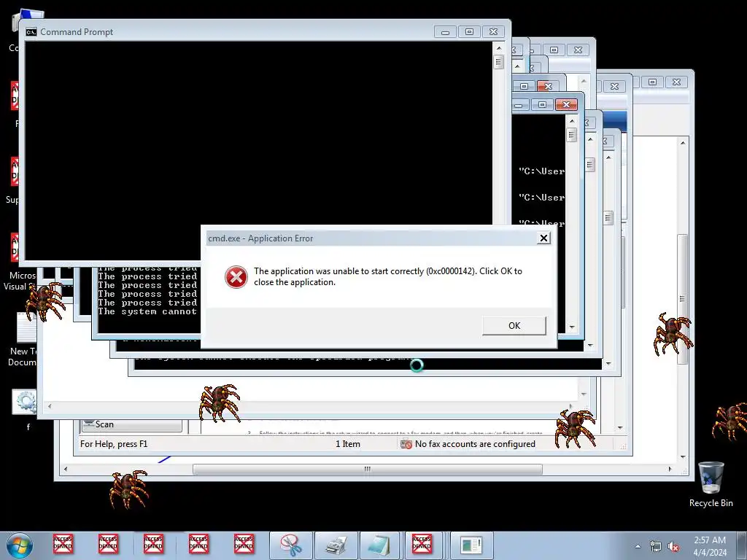Click the Scan button in Fax and Scan
This screenshot has width=747, height=560.
(x=131, y=424)
